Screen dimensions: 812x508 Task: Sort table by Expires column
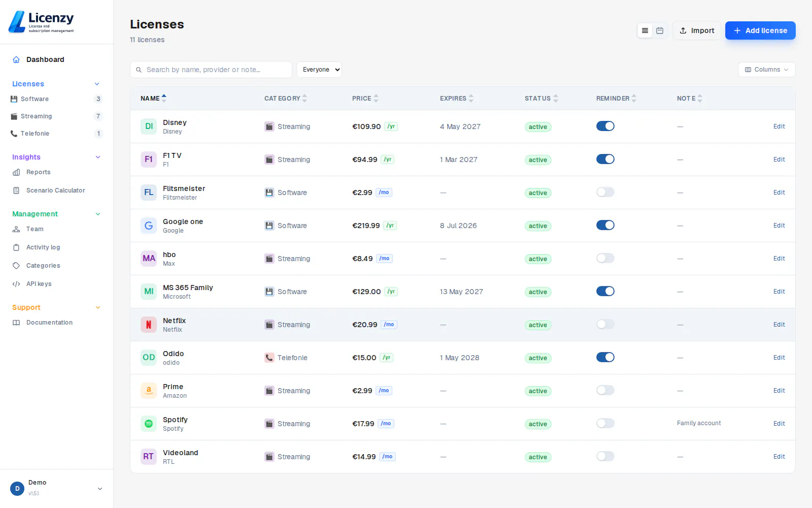pos(457,99)
